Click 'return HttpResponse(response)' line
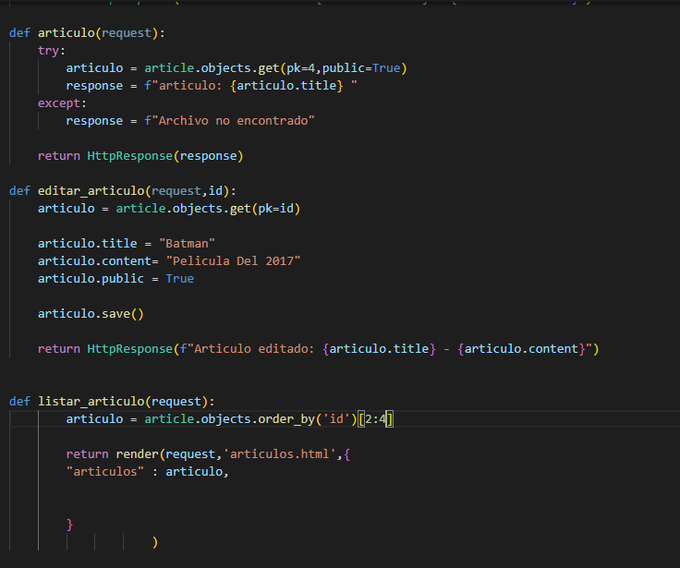This screenshot has height=568, width=680. [x=141, y=156]
